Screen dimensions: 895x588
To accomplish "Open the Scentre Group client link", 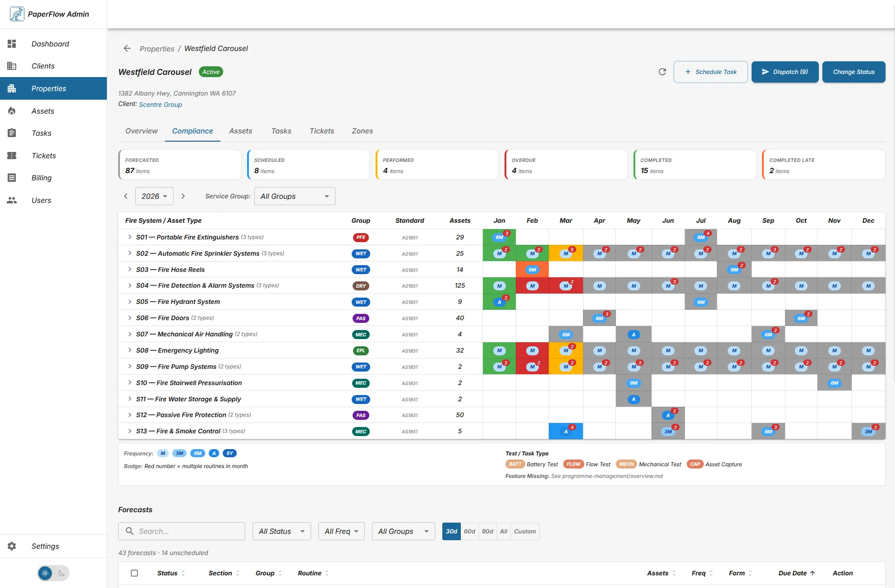I will 161,104.
